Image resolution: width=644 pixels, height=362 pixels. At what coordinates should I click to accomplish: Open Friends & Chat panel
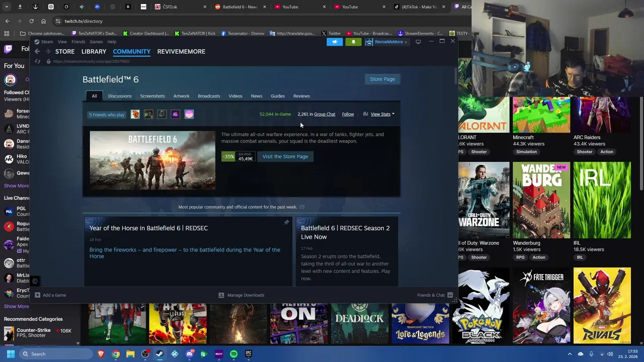435,295
